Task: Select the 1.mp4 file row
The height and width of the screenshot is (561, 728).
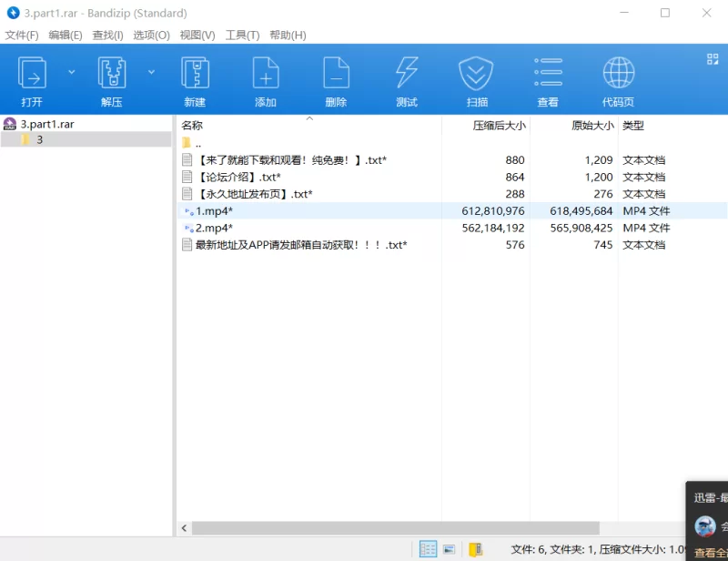Action: [x=452, y=210]
